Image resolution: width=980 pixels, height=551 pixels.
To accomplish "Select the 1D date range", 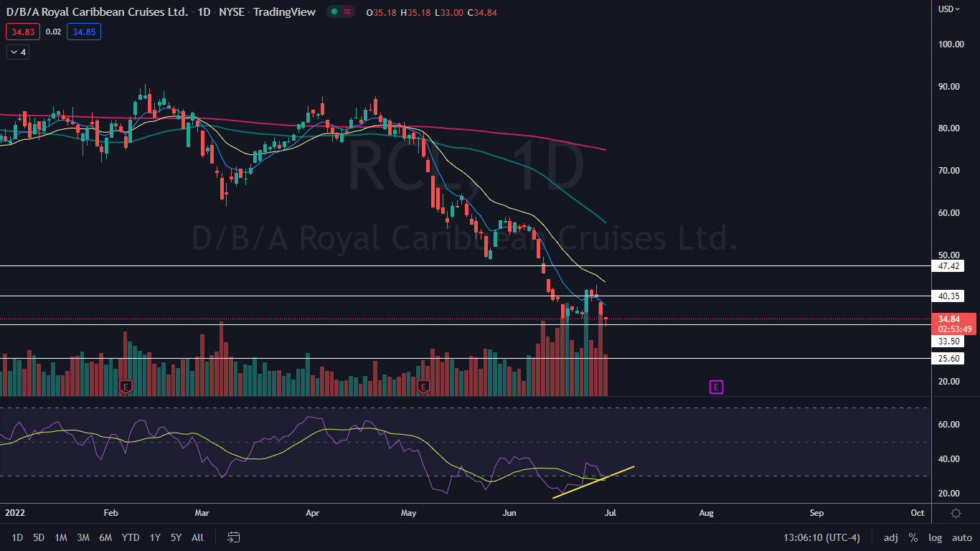I will tap(17, 537).
